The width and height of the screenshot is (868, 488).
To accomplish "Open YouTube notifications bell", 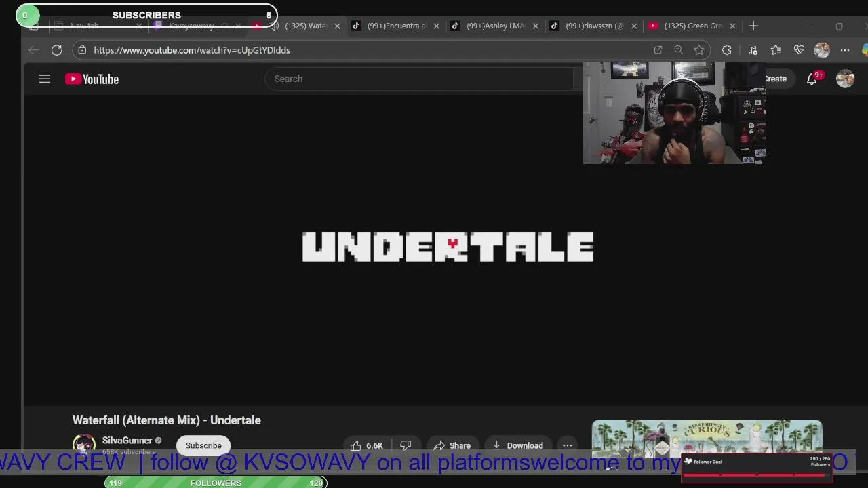I will pyautogui.click(x=812, y=79).
